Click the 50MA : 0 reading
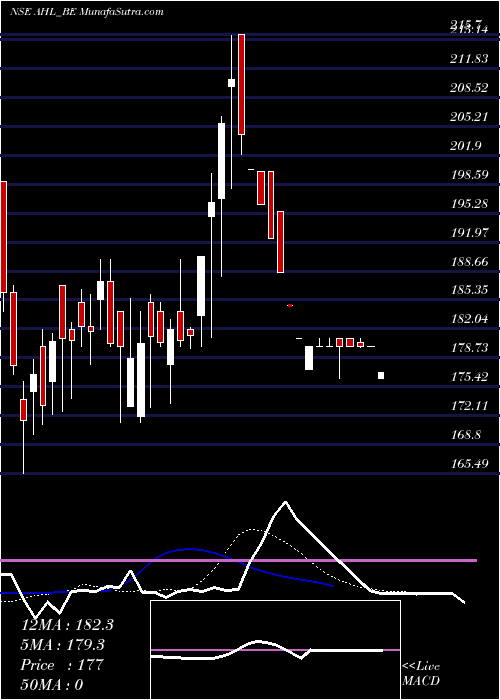 (52, 685)
